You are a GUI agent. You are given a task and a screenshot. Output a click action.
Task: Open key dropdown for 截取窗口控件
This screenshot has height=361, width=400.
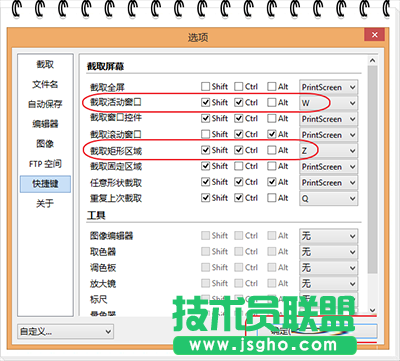[x=329, y=119]
